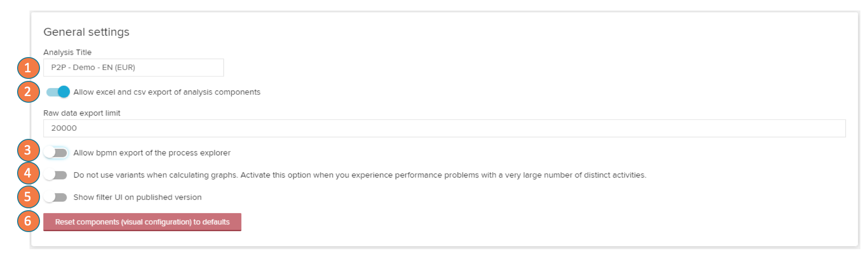Image resolution: width=868 pixels, height=253 pixels.
Task: Click the orange number 2 badge
Action: [28, 92]
